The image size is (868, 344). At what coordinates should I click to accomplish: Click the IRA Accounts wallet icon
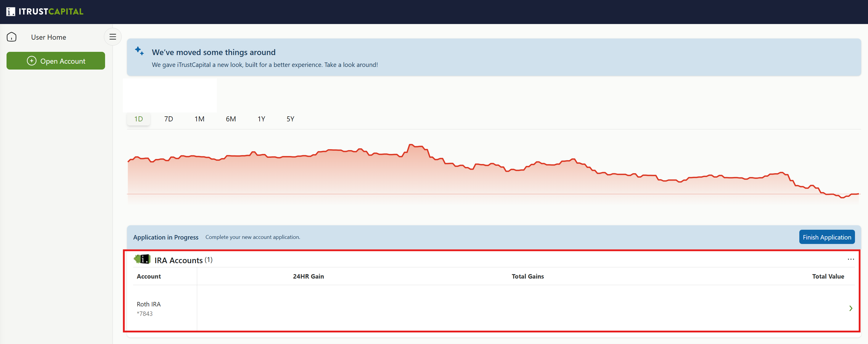point(142,259)
